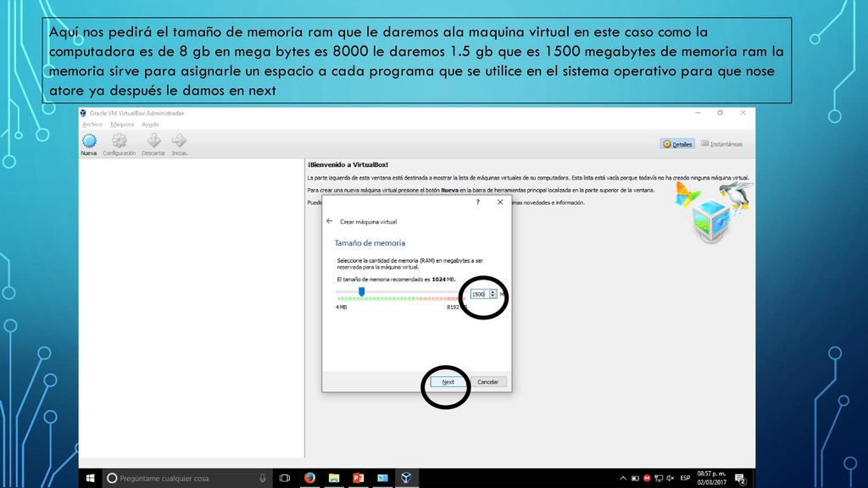Click the network tray icon

coord(658,478)
